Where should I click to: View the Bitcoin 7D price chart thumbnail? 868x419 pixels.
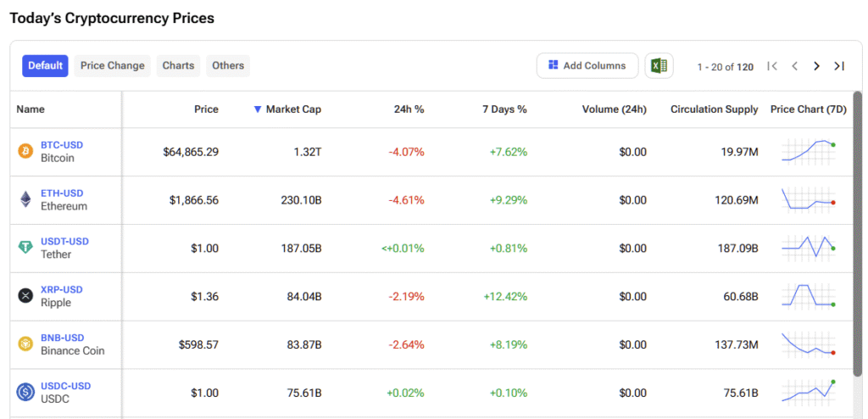click(809, 151)
